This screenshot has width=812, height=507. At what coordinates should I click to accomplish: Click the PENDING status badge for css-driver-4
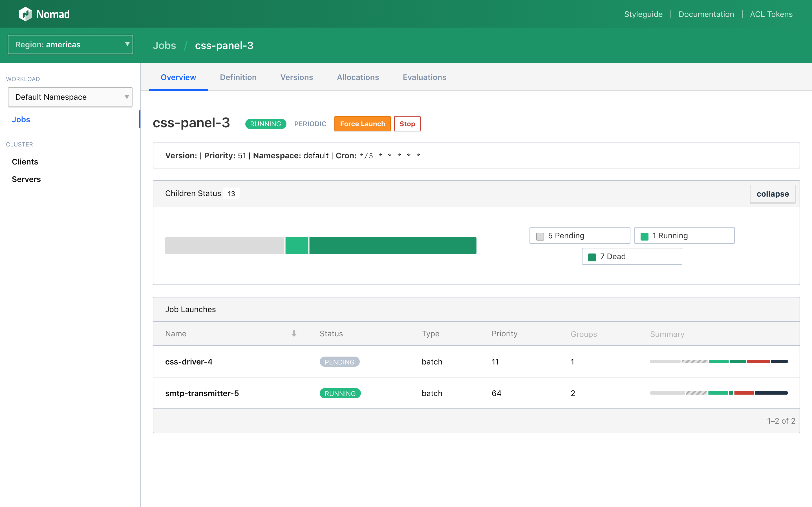click(339, 362)
